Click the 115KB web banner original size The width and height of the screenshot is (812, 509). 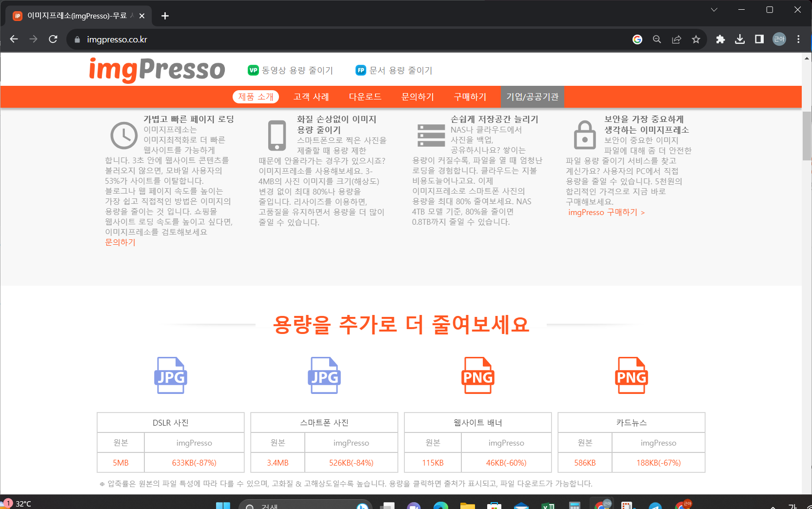tap(433, 463)
